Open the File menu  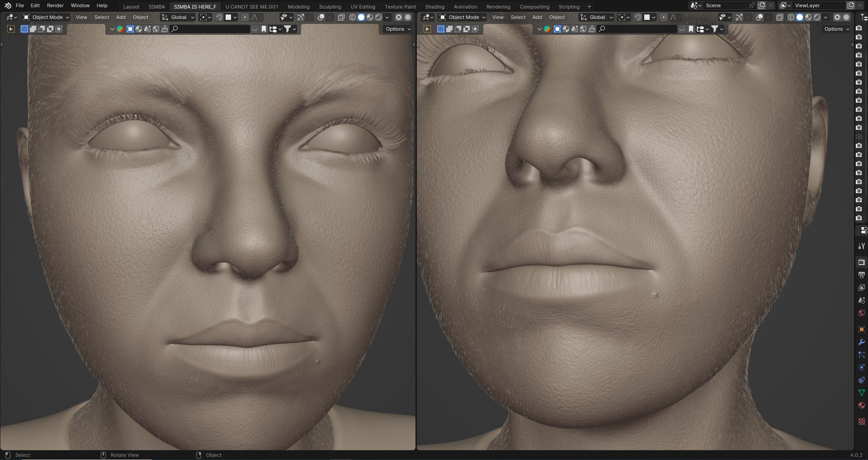coord(20,5)
